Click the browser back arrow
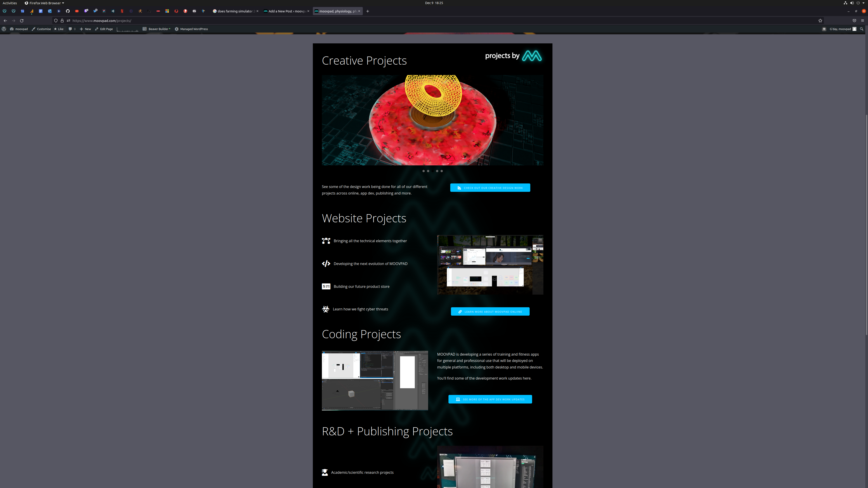 (x=5, y=21)
